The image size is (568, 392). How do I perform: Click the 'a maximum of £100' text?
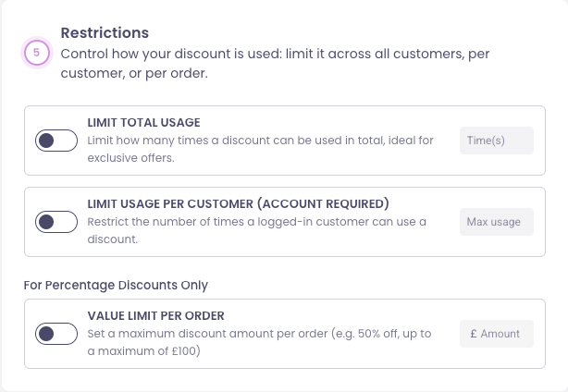144,351
